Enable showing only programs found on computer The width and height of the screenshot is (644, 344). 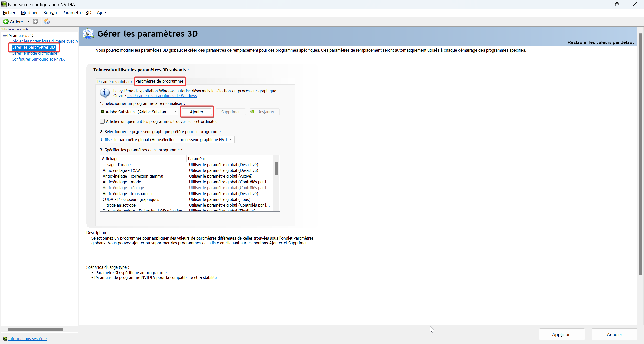coord(102,121)
